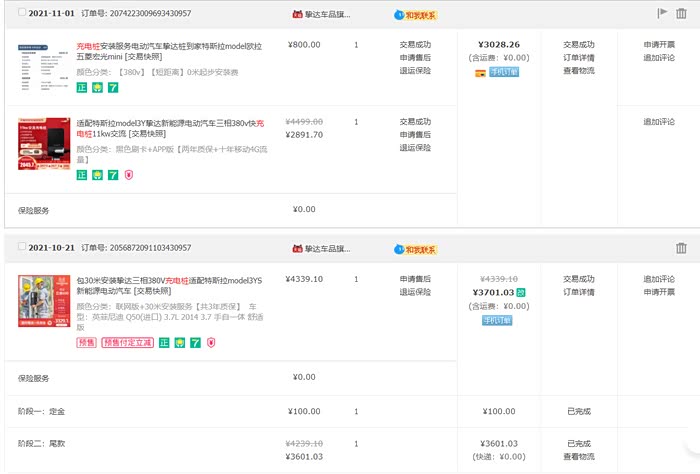Click the pink shield badge on the 11kw charger item
Image resolution: width=700 pixels, height=474 pixels.
click(x=129, y=175)
